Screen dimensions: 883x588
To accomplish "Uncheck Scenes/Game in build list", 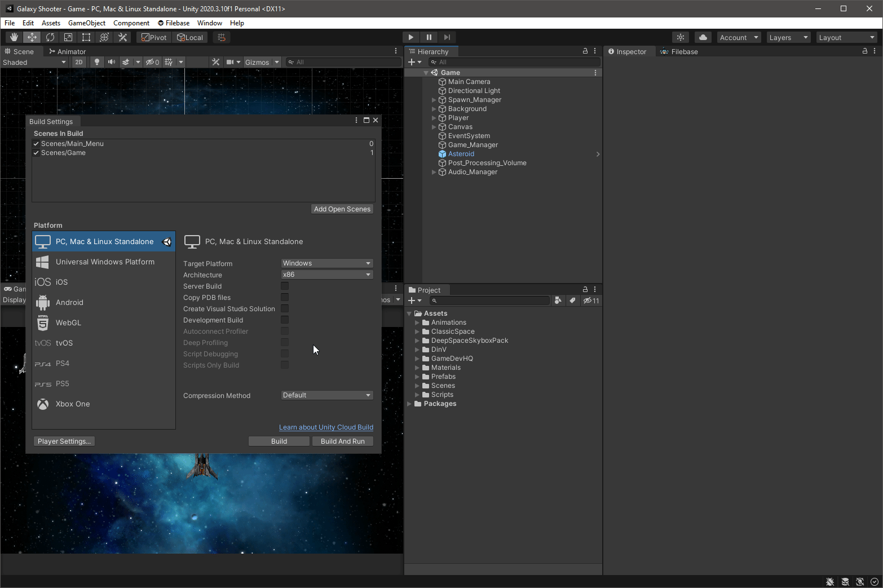I will [x=36, y=153].
